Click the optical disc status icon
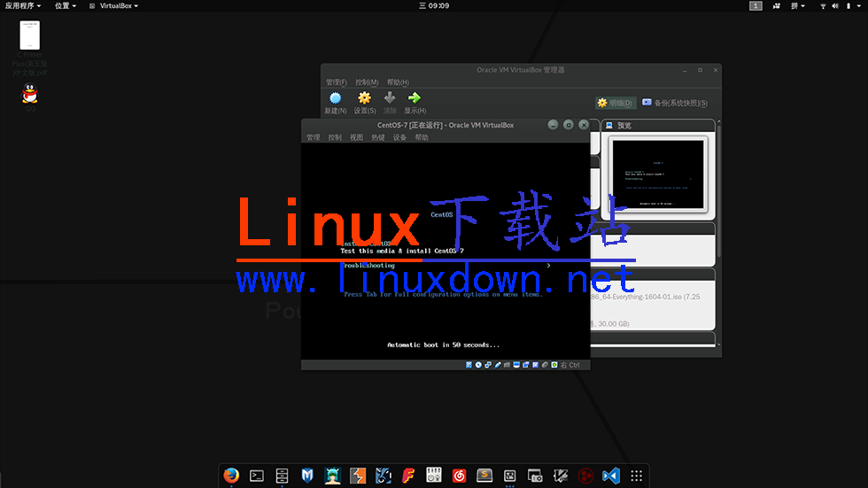Image resolution: width=868 pixels, height=488 pixels. coord(478,365)
